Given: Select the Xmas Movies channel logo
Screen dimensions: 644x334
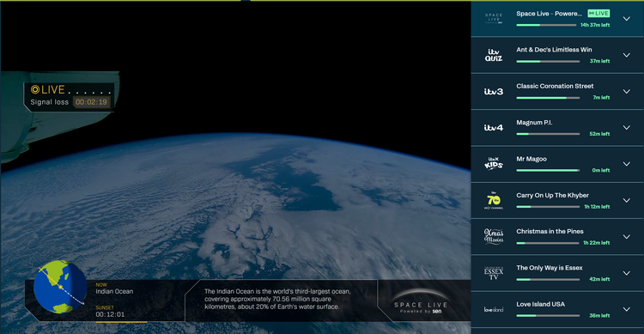Looking at the screenshot, I should pyautogui.click(x=494, y=236).
